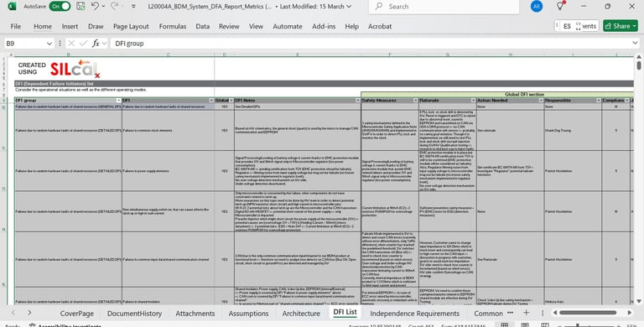Open the Review ribbon tab

point(229,26)
